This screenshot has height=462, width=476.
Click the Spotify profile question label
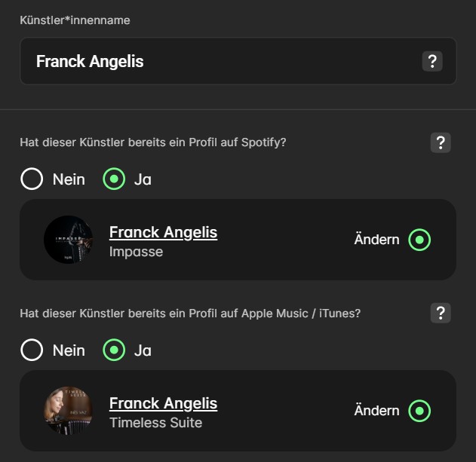pos(152,142)
